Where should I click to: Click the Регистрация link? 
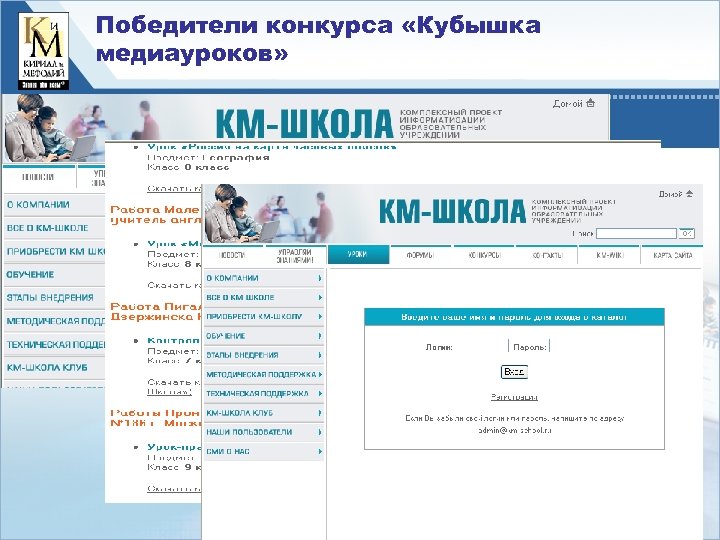coord(514,397)
